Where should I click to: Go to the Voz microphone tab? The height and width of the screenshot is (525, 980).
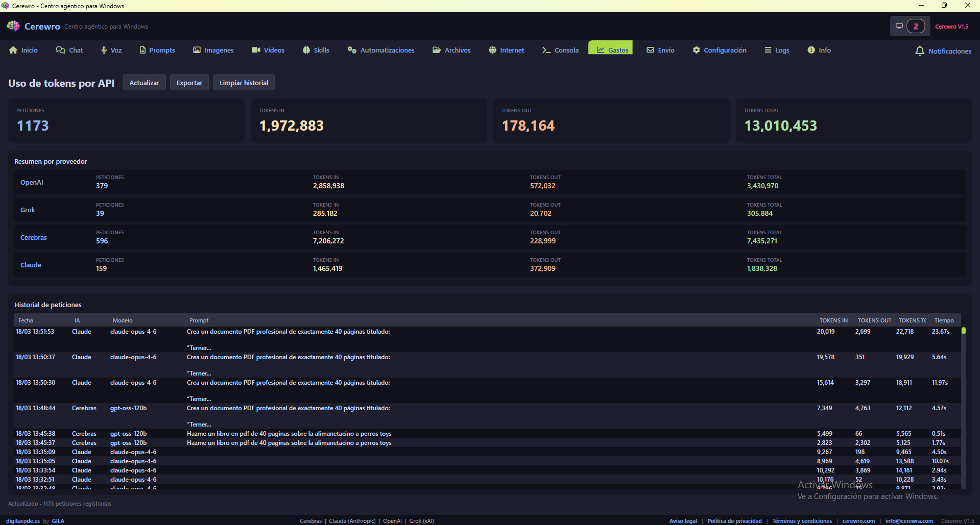tap(111, 50)
